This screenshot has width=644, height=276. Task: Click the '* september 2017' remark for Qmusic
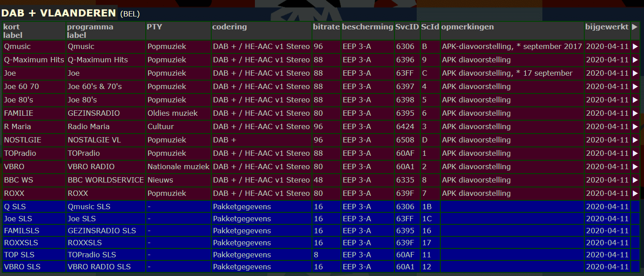(549, 46)
